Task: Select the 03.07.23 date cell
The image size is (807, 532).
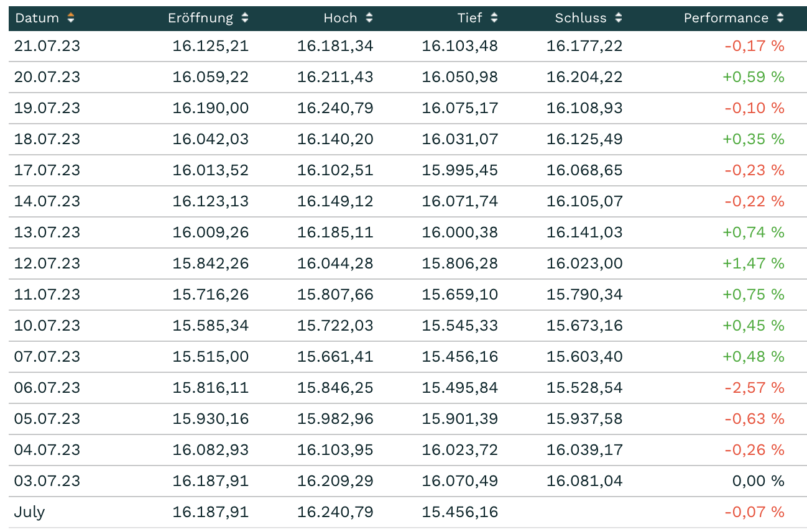Action: pos(47,481)
